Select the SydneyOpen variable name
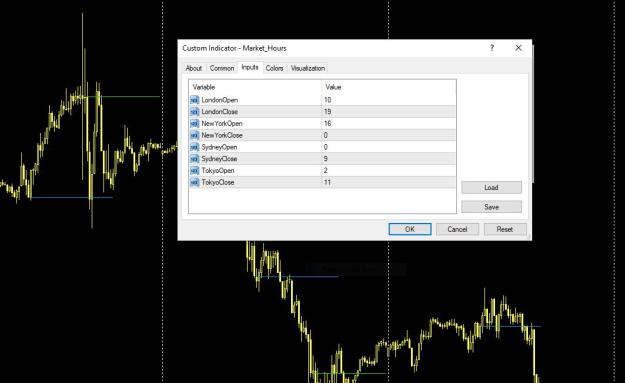625x383 pixels. point(219,147)
